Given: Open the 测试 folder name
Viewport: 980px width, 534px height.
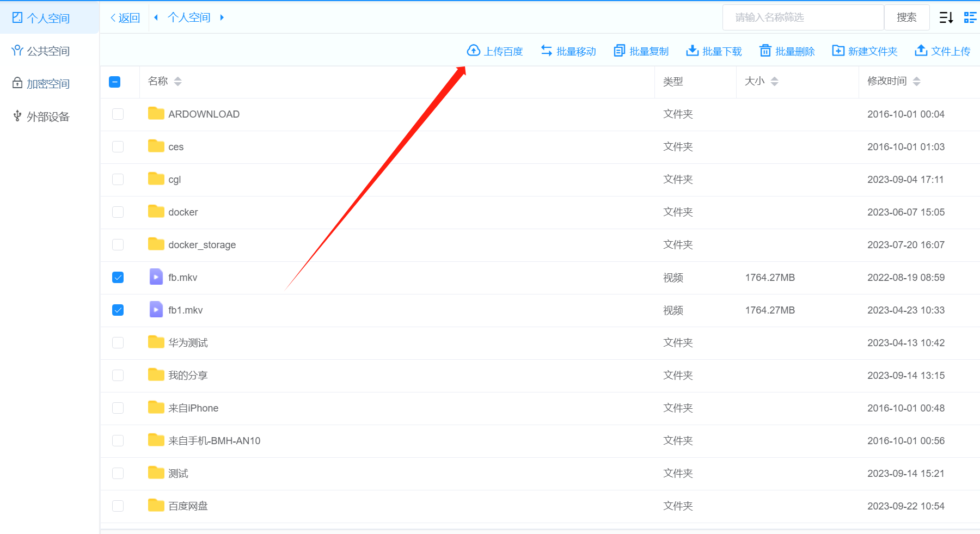Looking at the screenshot, I should coord(178,473).
